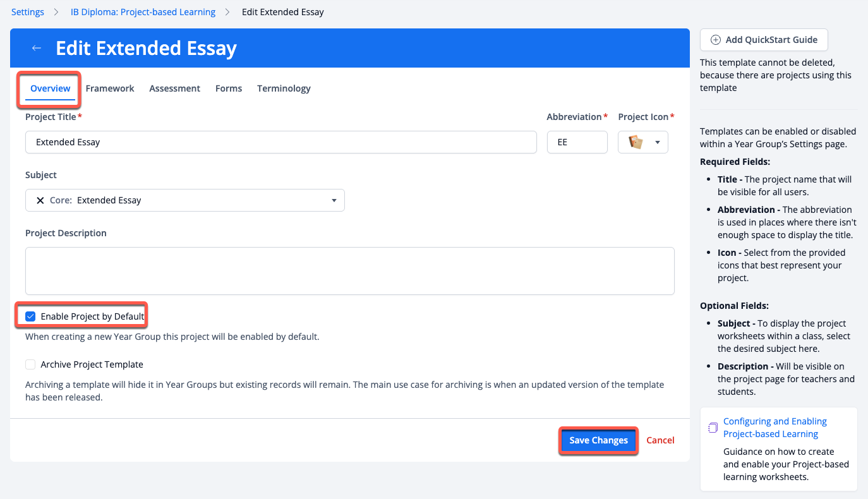Image resolution: width=868 pixels, height=499 pixels.
Task: Click the Cancel link
Action: [660, 440]
